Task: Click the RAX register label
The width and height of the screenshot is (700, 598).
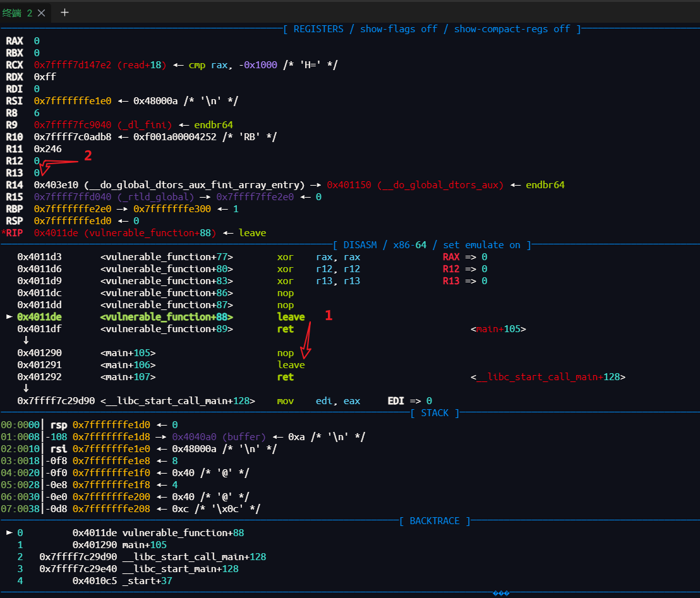Action: [x=15, y=41]
